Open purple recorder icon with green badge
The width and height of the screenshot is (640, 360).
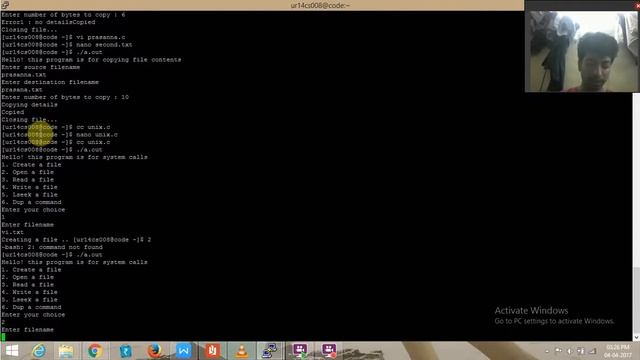coord(300,351)
